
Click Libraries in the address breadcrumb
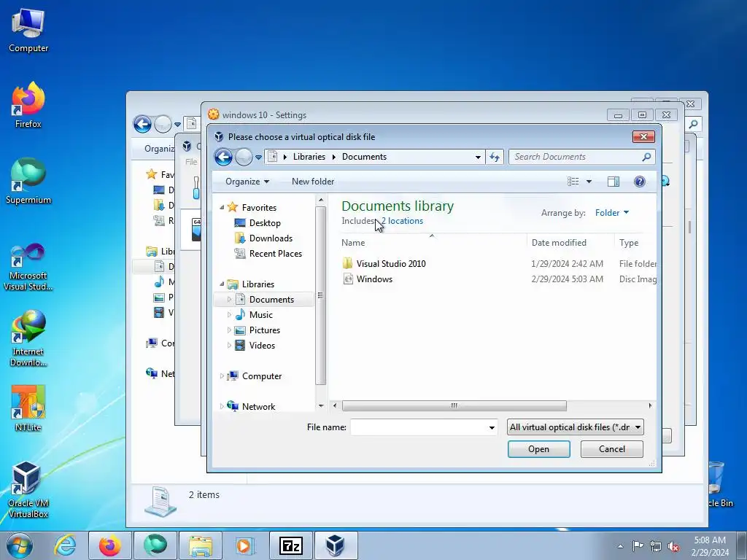point(309,157)
